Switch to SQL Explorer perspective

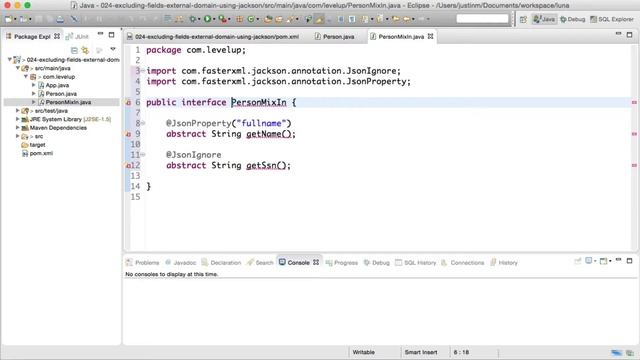(x=611, y=19)
